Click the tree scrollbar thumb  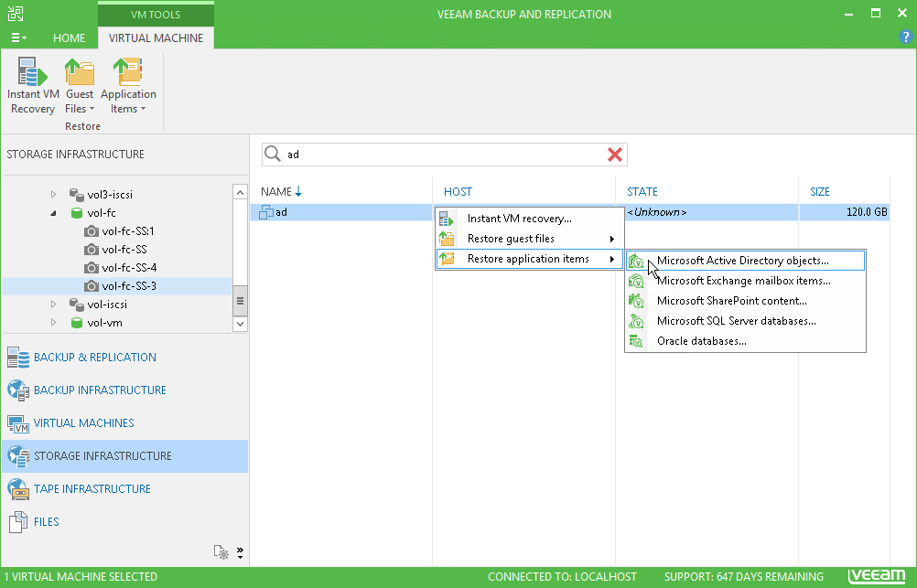[240, 301]
